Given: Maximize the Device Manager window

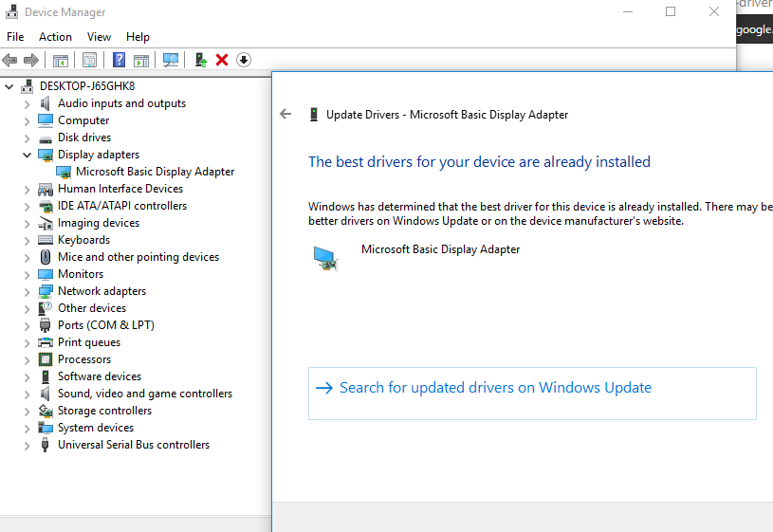Looking at the screenshot, I should point(671,11).
